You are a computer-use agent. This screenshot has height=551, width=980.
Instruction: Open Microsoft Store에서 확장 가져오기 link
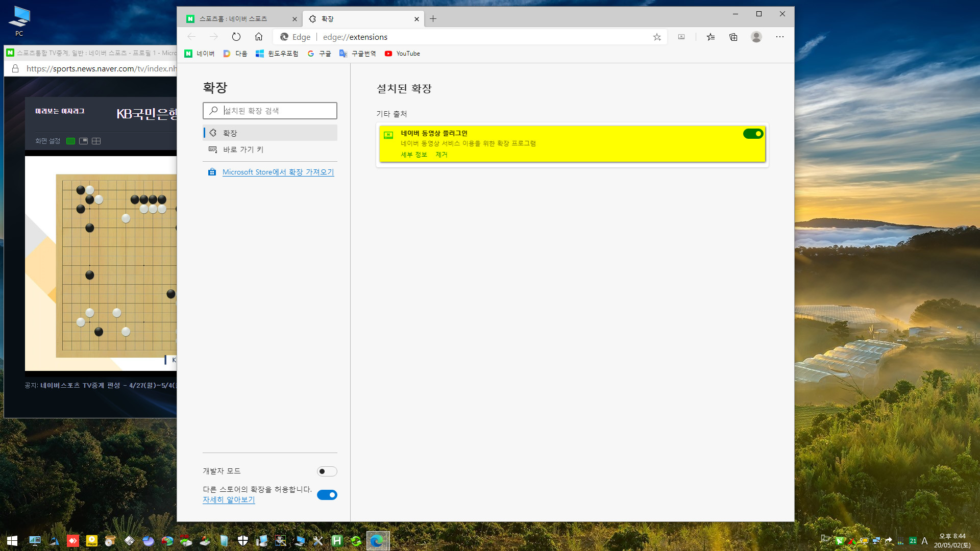278,172
